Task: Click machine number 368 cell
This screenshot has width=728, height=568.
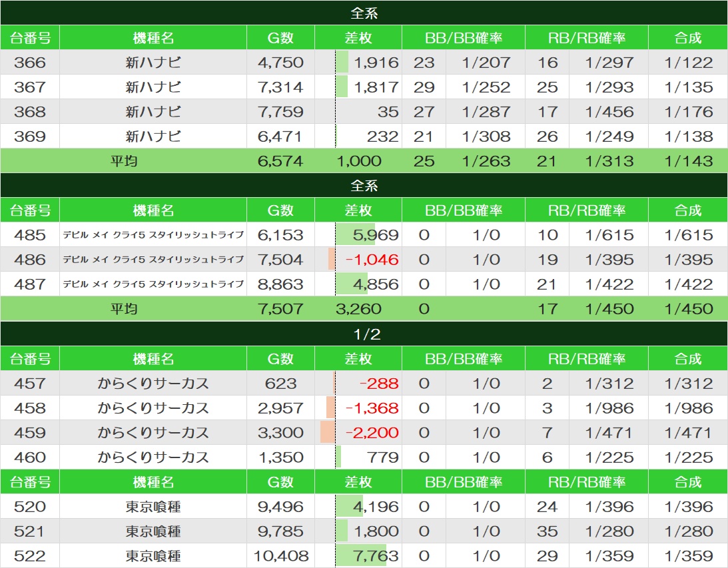Action: (30, 111)
